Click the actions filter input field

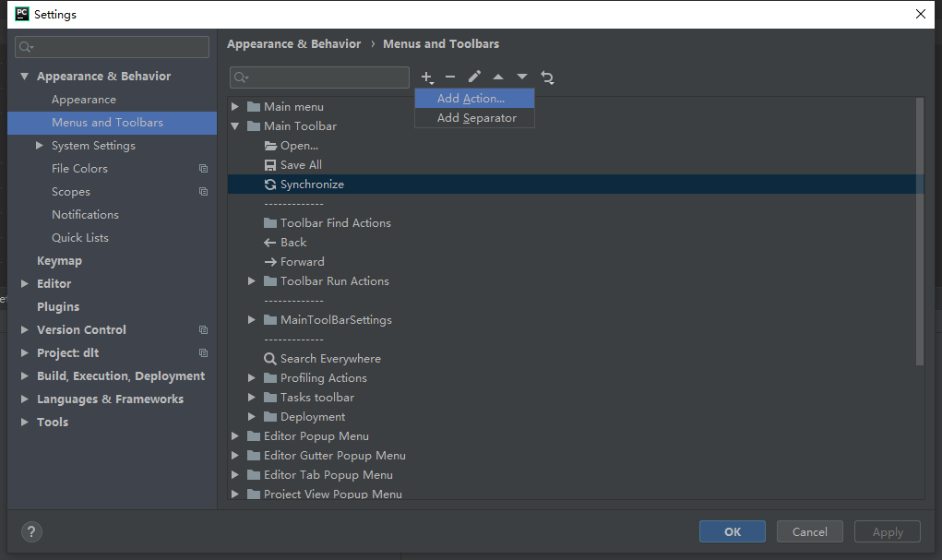319,77
